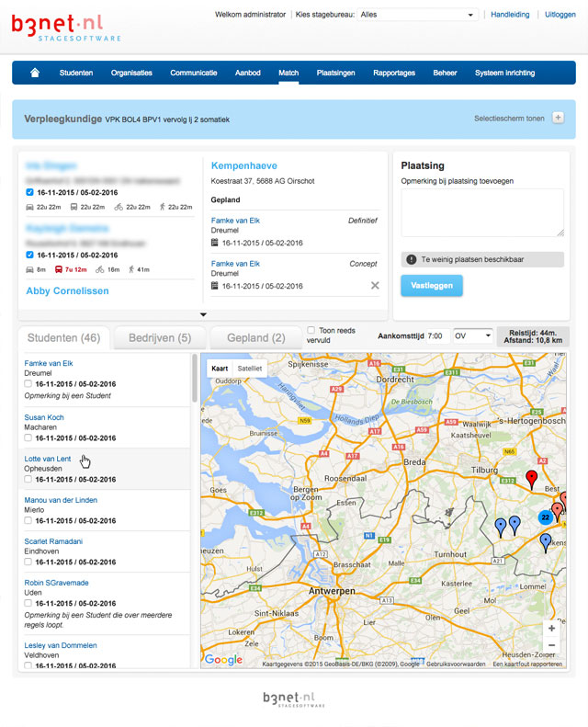Click the plus icon next to Selectiescherm tonen
The height and width of the screenshot is (727, 588).
pos(559,118)
